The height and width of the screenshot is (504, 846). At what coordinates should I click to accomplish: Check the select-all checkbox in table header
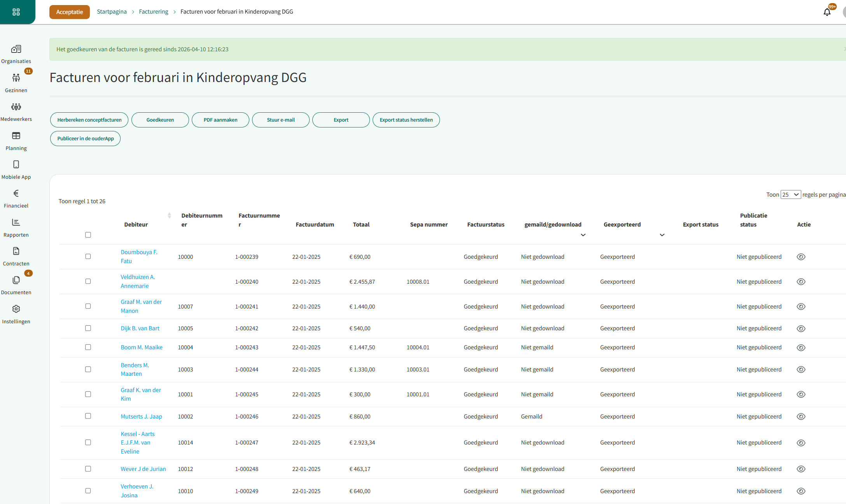pyautogui.click(x=88, y=235)
